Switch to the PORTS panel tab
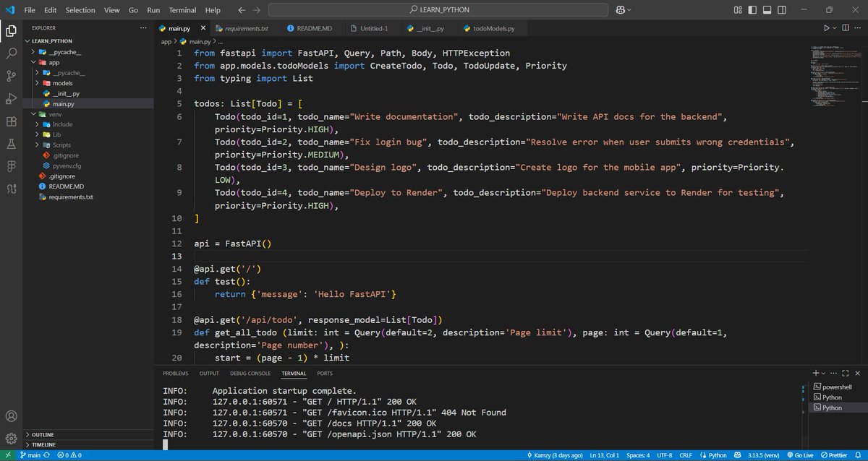This screenshot has height=461, width=868. coord(325,374)
